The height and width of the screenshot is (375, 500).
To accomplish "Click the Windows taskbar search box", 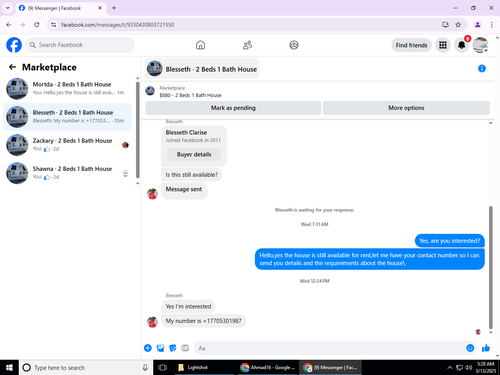I will [86, 367].
